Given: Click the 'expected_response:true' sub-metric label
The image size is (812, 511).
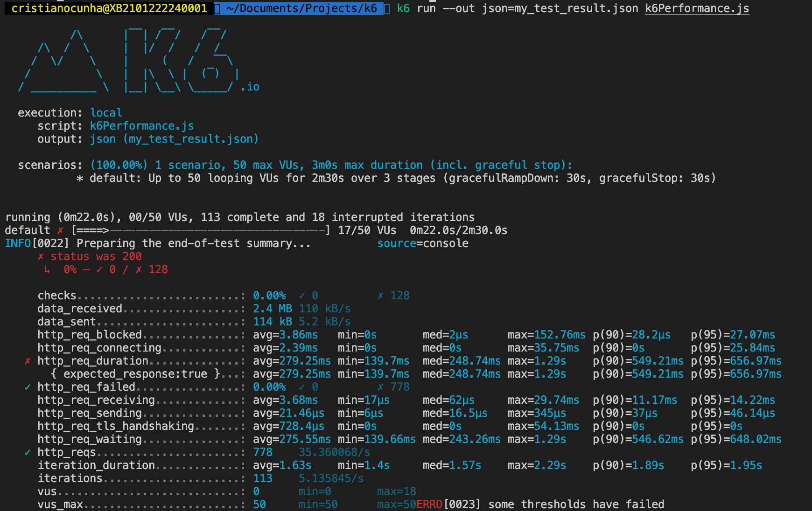Looking at the screenshot, I should (135, 374).
